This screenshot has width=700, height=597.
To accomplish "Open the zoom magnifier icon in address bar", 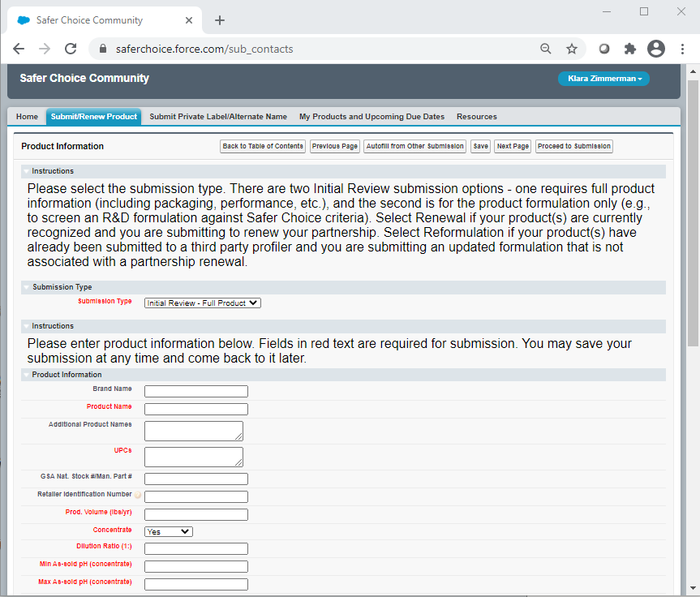I will [x=546, y=49].
